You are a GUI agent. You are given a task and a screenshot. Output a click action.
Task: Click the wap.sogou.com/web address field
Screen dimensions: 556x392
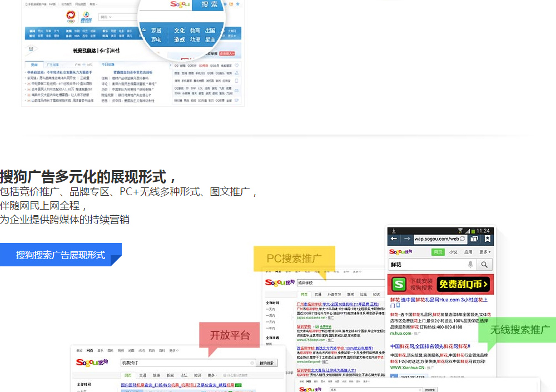tap(440, 239)
